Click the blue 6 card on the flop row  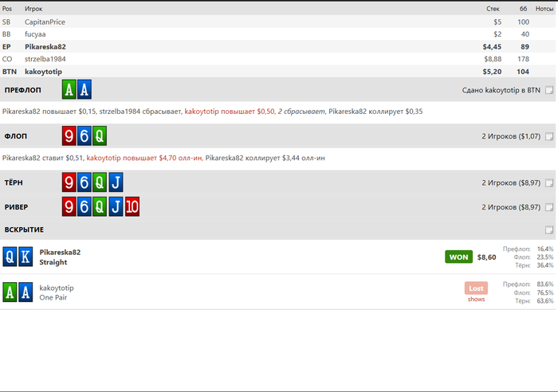coord(84,136)
